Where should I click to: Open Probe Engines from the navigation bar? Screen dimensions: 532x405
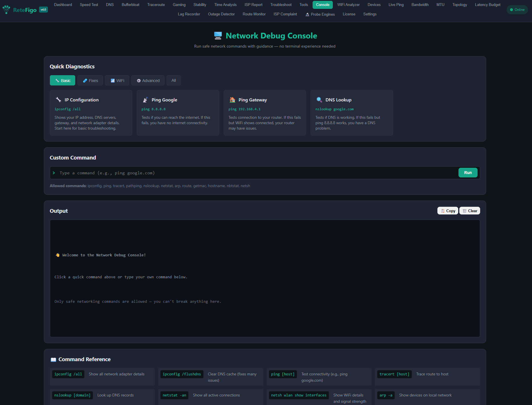(320, 14)
